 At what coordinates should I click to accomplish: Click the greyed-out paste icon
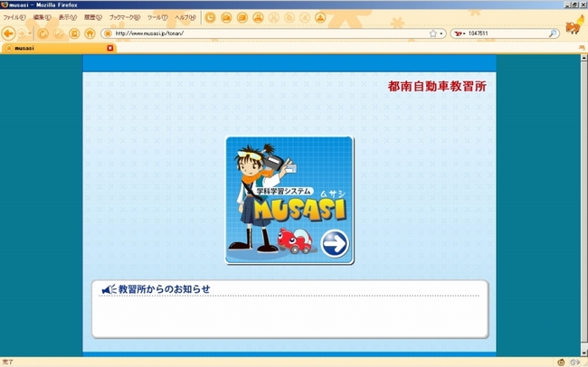[305, 17]
